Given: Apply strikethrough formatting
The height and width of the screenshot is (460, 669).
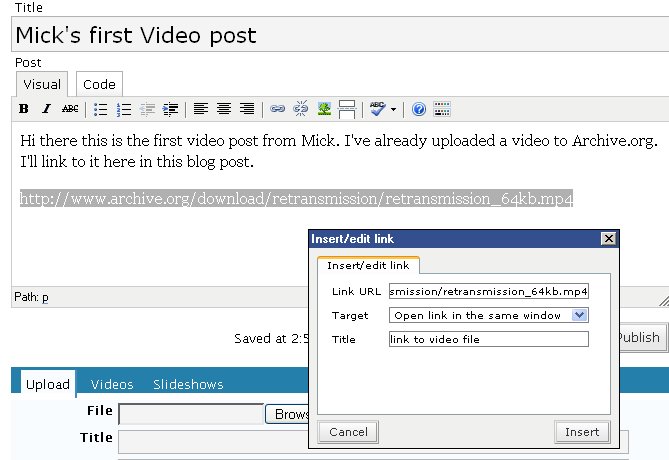Looking at the screenshot, I should pos(70,109).
